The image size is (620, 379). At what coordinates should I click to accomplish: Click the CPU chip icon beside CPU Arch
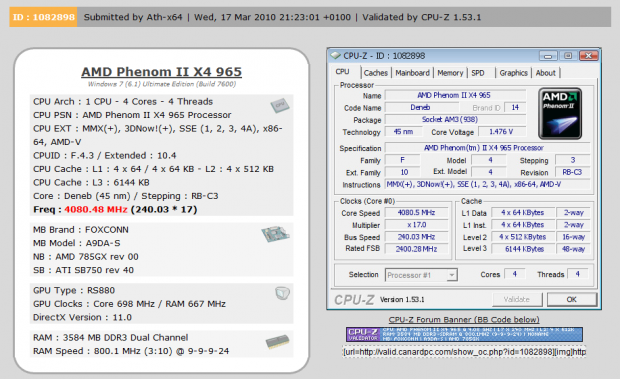click(280, 106)
